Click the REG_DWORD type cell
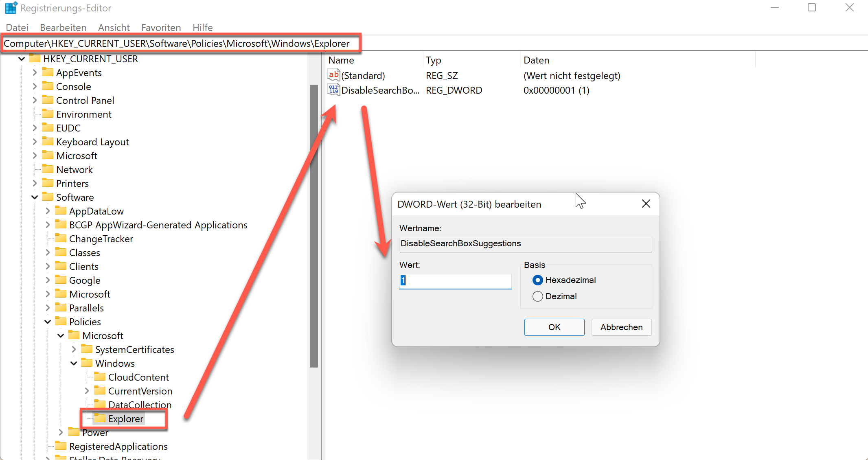Screen dimensions: 868x460 454,90
